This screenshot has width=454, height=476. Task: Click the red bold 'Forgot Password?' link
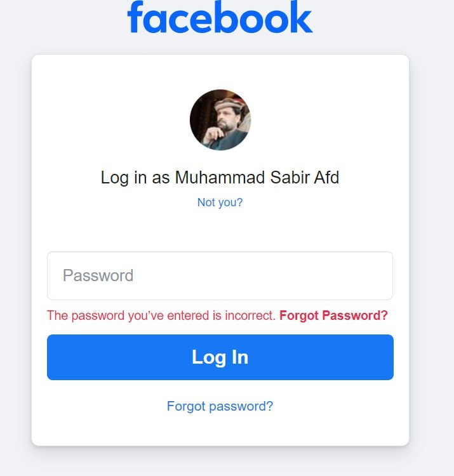(333, 315)
